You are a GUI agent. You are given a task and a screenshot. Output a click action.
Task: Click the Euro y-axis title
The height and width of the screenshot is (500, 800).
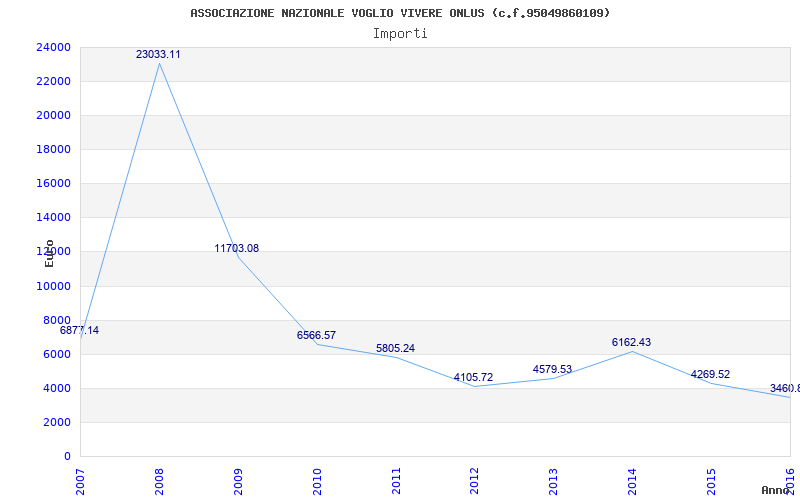[49, 253]
